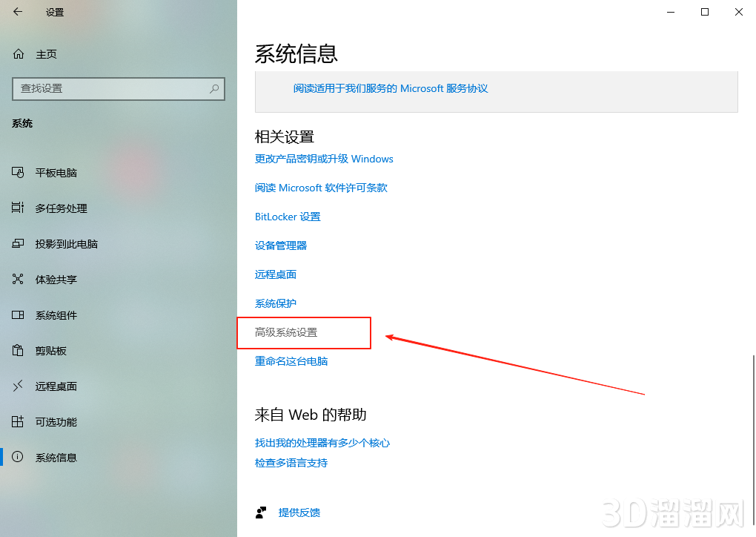Image resolution: width=756 pixels, height=537 pixels.
Task: Click the BitLocker 设置 link
Action: click(x=288, y=217)
